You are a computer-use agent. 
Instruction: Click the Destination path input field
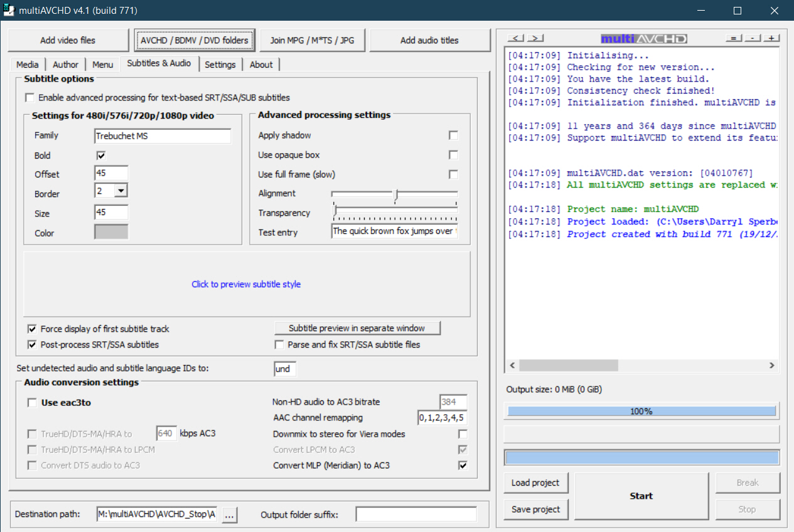tap(157, 514)
